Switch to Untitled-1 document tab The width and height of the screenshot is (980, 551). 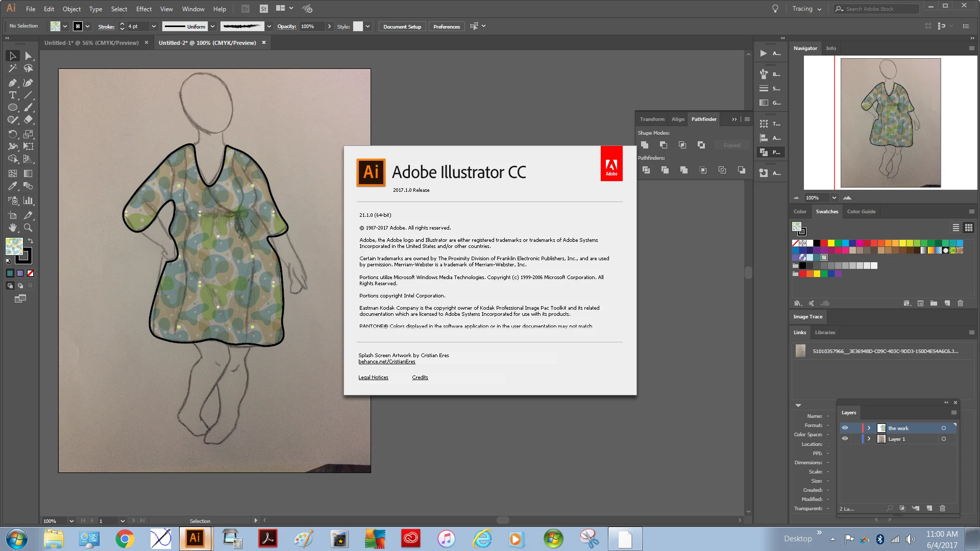[x=91, y=43]
